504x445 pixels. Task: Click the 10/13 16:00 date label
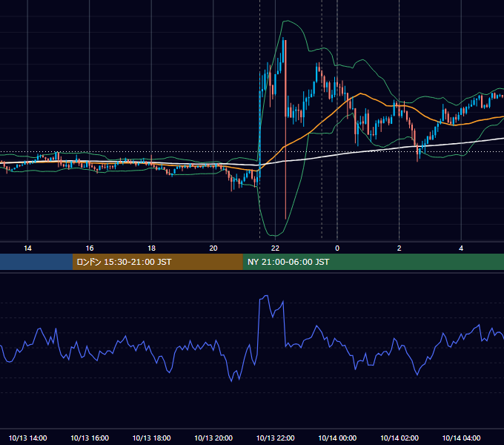90,438
